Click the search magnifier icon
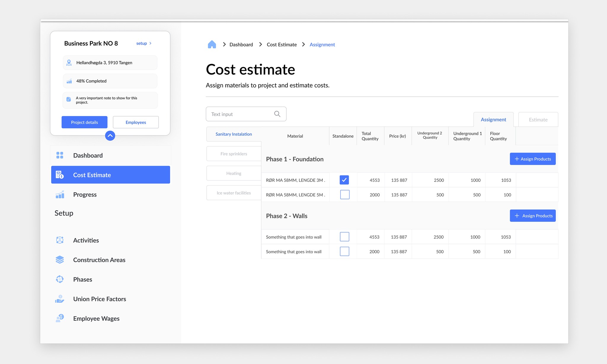 (277, 114)
